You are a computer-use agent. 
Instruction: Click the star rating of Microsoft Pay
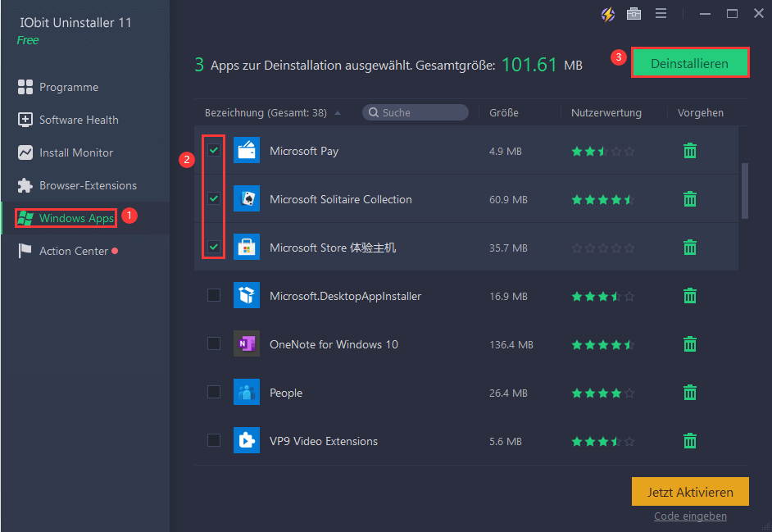click(602, 151)
